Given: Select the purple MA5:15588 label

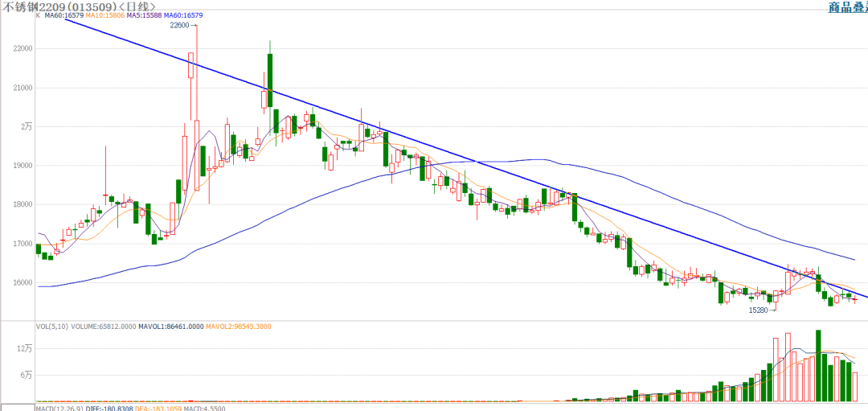Looking at the screenshot, I should coord(145,15).
